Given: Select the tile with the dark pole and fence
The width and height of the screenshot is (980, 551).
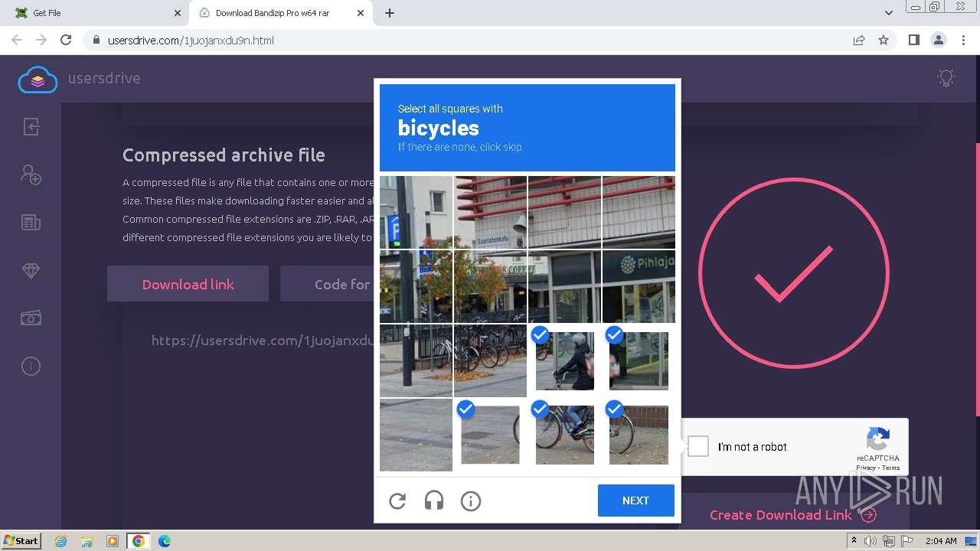Looking at the screenshot, I should [416, 360].
